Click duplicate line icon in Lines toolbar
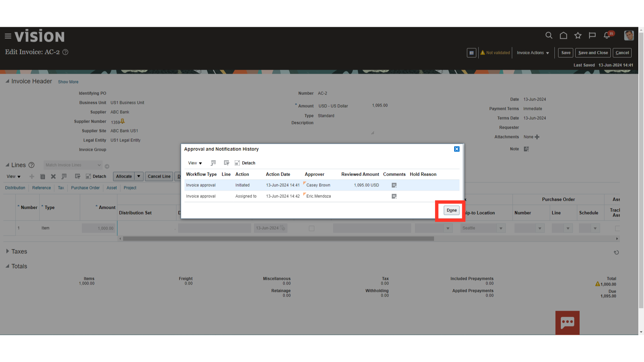The height and width of the screenshot is (362, 644). 43,176
